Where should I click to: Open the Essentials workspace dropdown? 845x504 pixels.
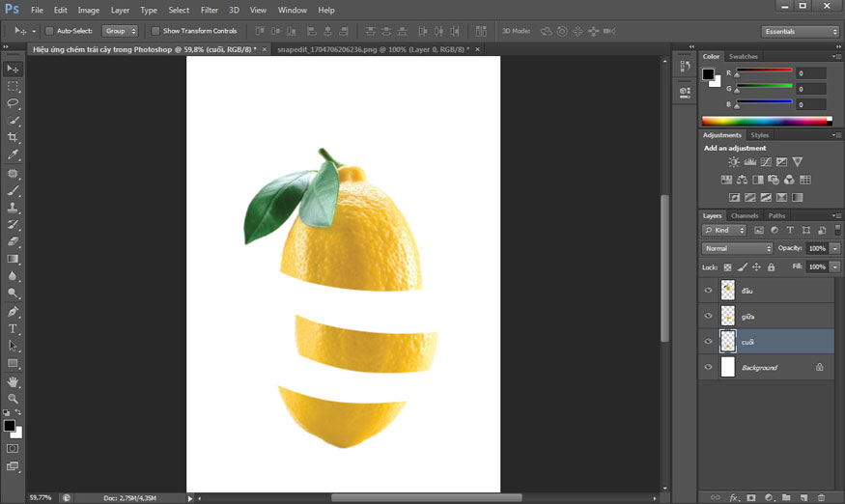[x=801, y=32]
